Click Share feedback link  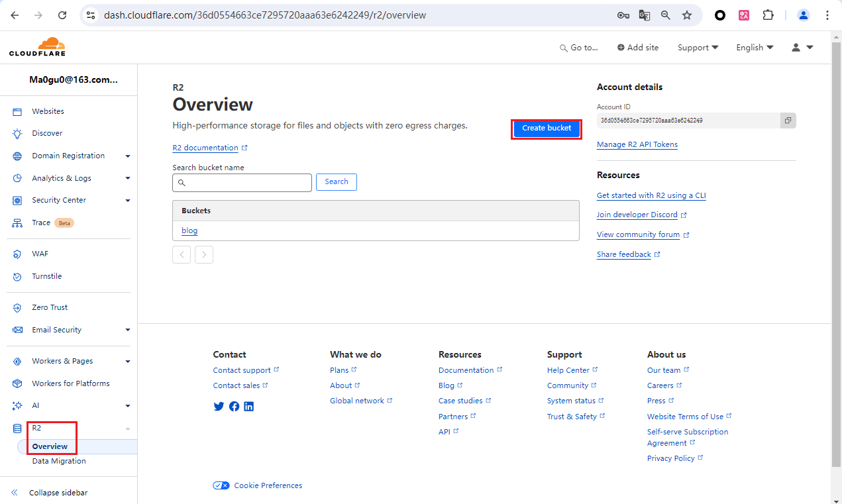[628, 254]
